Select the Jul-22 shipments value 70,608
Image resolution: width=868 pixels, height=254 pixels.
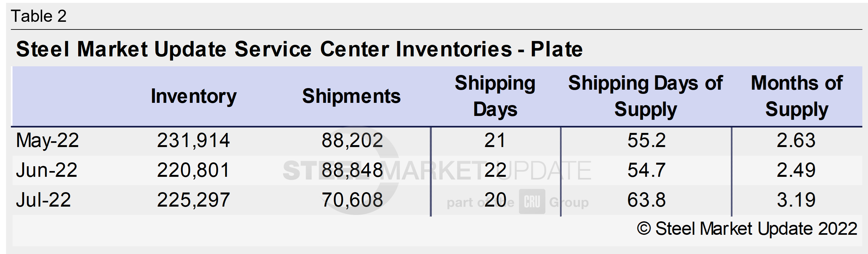click(352, 200)
